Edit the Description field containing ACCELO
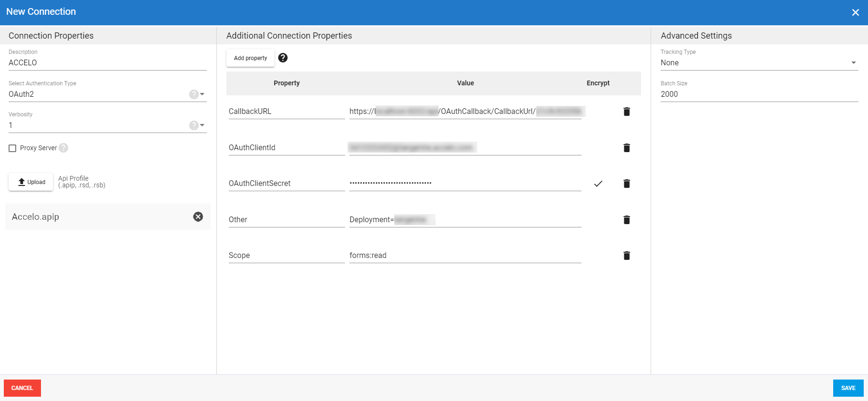The height and width of the screenshot is (401, 868). coord(107,63)
